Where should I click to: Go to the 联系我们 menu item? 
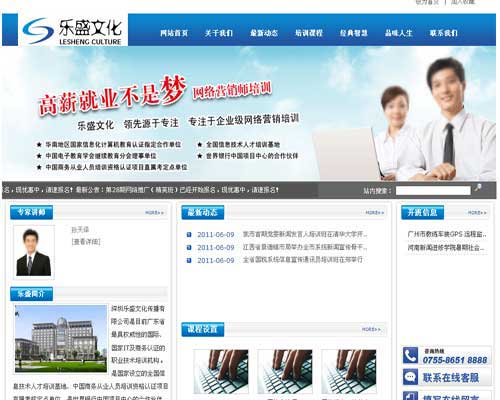click(443, 33)
